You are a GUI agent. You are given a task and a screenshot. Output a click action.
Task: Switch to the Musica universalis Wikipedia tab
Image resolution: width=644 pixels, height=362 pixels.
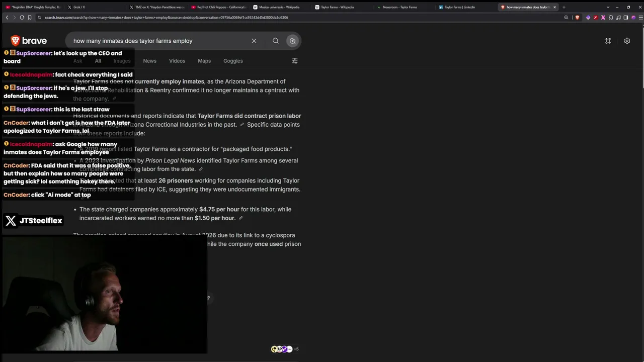tap(280, 7)
